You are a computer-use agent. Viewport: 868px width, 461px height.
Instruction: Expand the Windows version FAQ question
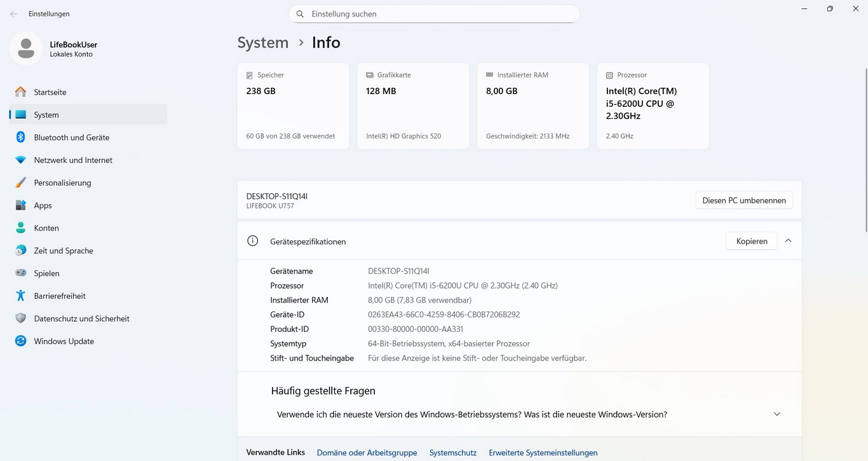(x=776, y=415)
